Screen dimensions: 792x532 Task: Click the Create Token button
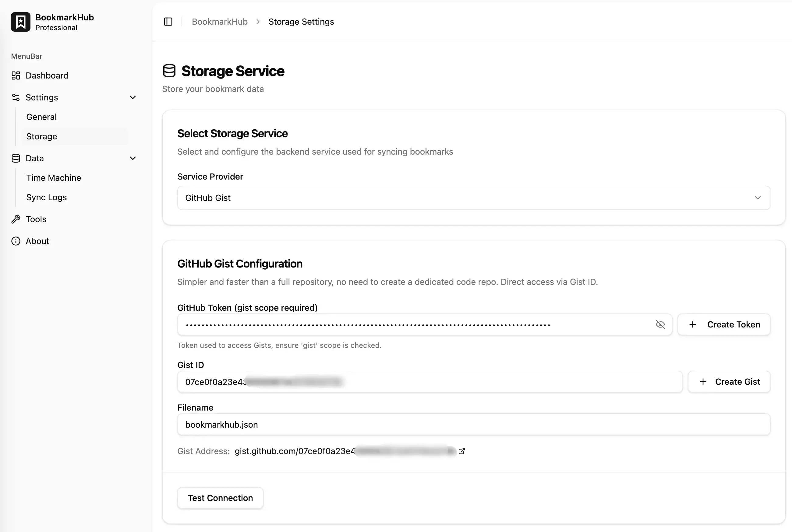723,324
